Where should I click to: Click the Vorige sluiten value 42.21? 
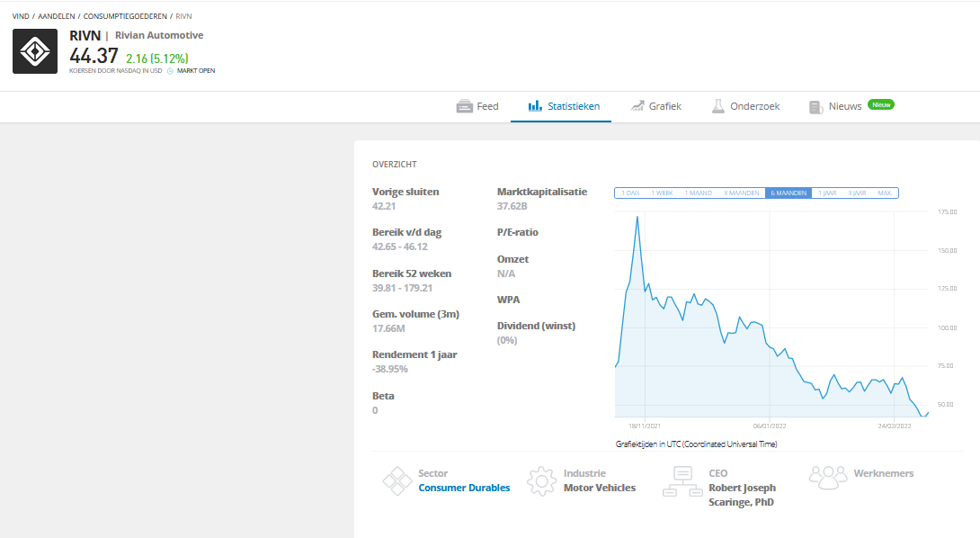384,206
